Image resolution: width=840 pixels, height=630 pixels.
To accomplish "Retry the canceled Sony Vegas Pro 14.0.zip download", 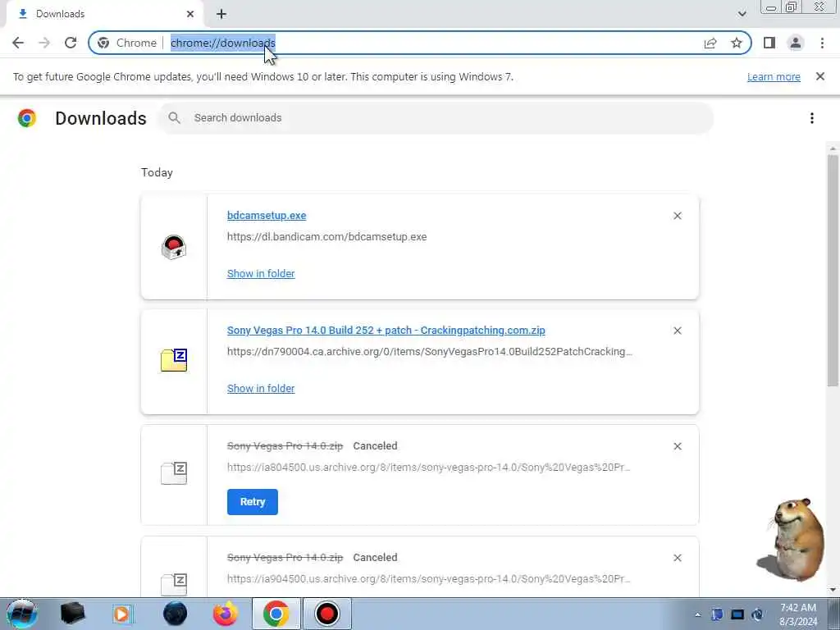I will click(253, 502).
